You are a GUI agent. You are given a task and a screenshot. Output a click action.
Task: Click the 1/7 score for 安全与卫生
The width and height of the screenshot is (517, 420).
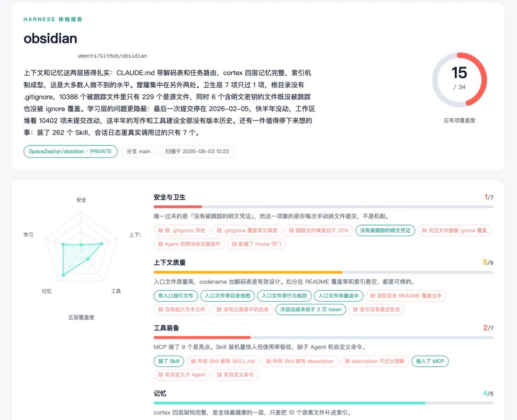489,197
